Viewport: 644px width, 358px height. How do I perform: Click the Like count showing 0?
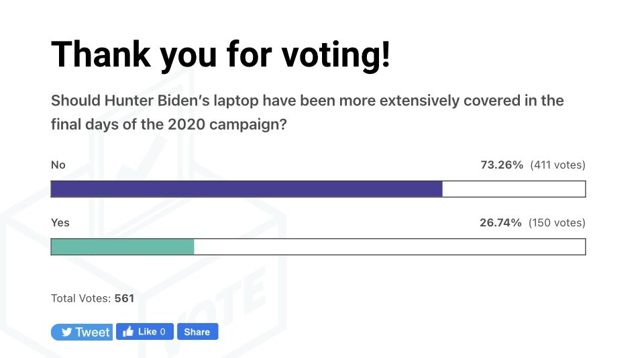coord(164,332)
